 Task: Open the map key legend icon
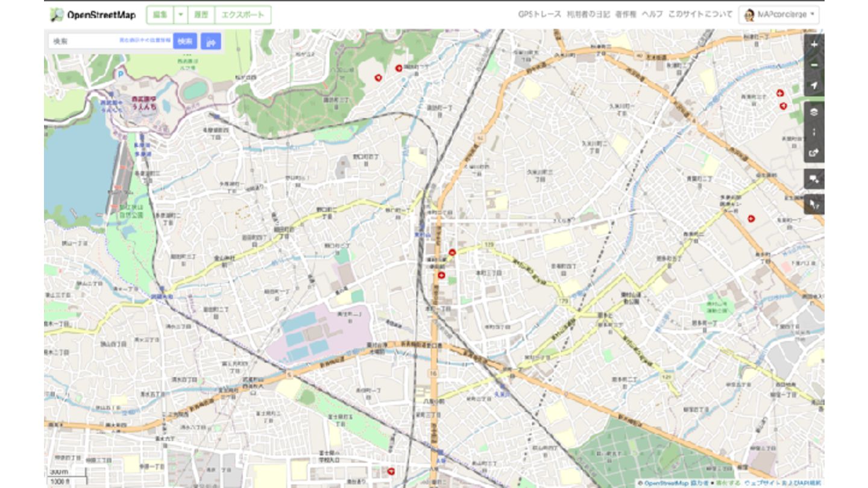(814, 133)
